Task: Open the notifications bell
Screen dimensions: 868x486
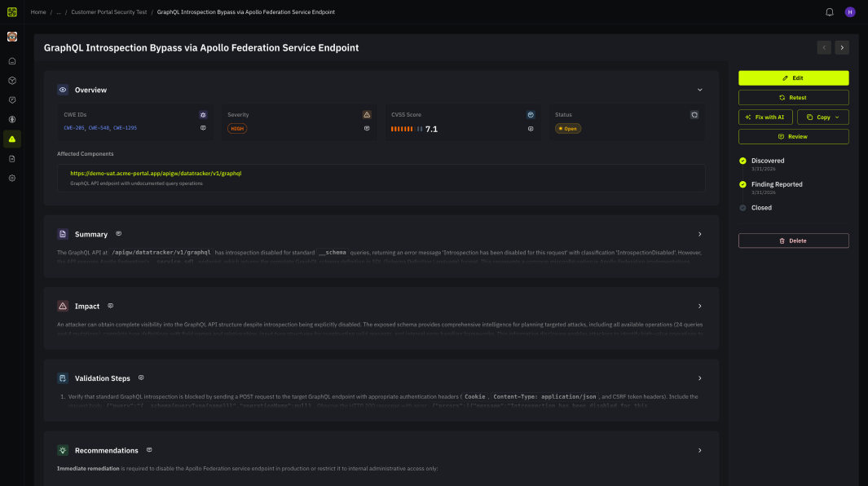Action: pos(829,11)
